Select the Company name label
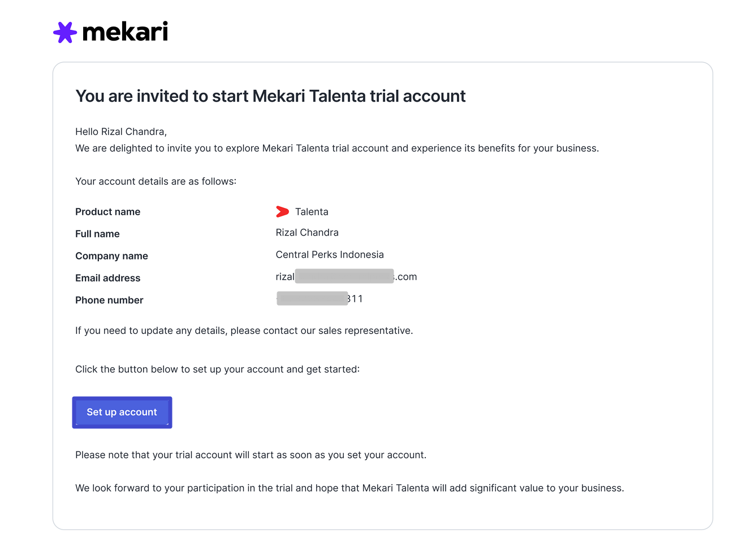734x560 pixels. (111, 256)
